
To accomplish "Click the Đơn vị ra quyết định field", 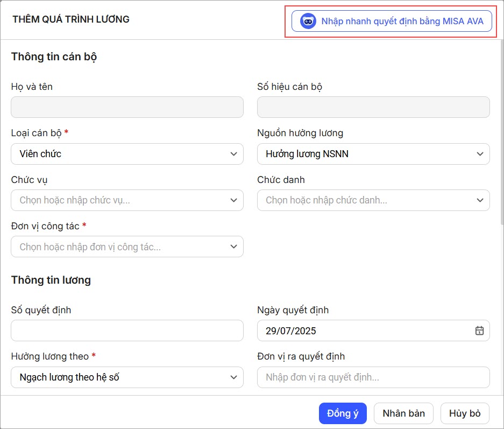I will (x=373, y=377).
